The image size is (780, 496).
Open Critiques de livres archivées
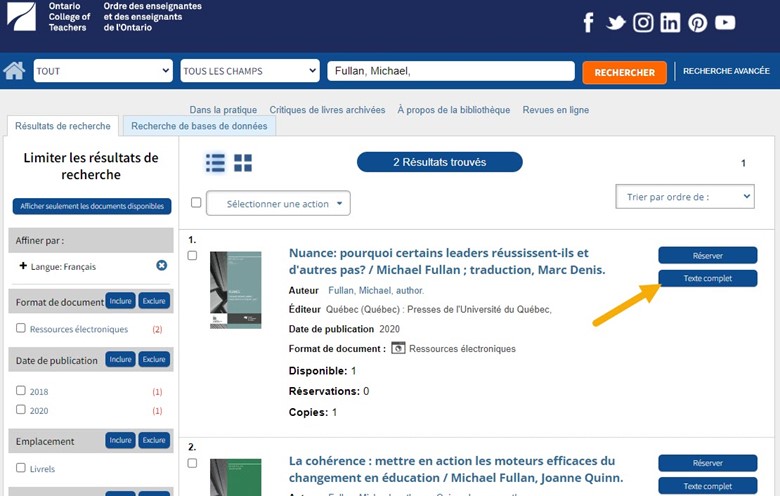tap(327, 109)
